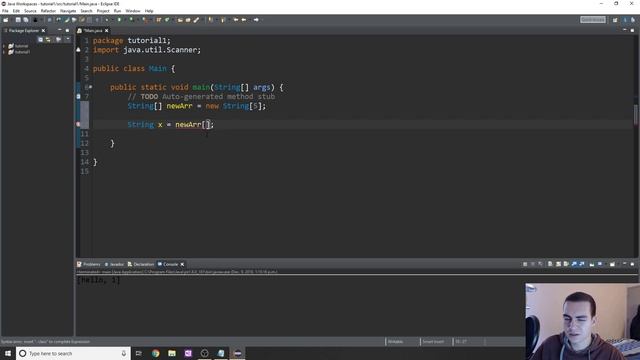Click the Windows taskbar search box
This screenshot has width=640, height=360.
point(73,353)
